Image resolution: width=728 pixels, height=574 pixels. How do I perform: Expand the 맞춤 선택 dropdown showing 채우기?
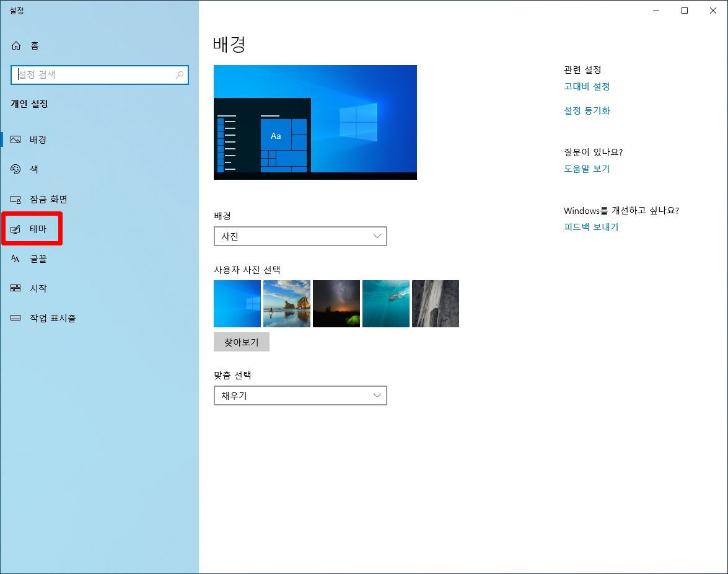[x=300, y=395]
